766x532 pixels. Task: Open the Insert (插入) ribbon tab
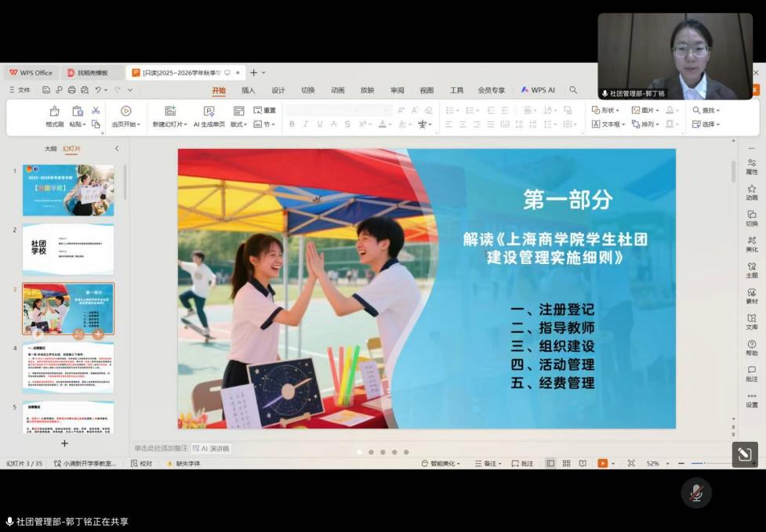pyautogui.click(x=248, y=90)
